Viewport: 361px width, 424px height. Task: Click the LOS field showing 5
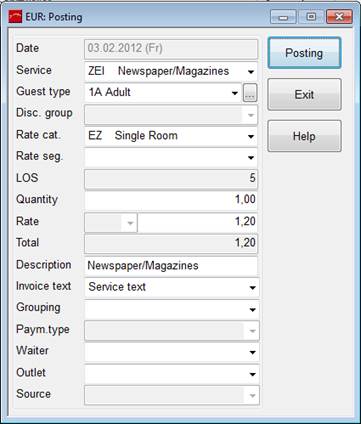pyautogui.click(x=171, y=179)
